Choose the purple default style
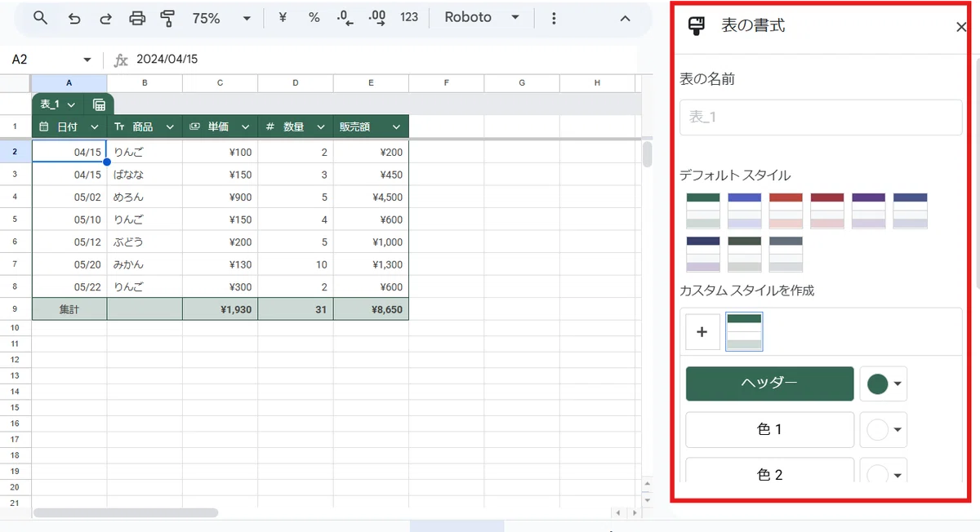Screen dimensions: 980x532 point(868,211)
